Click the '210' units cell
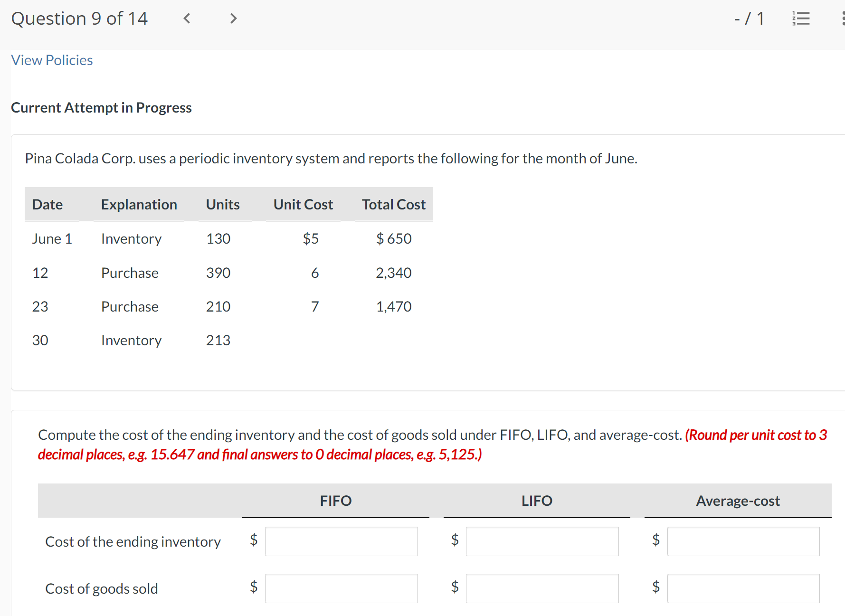Screen dimensions: 845x616 click(x=218, y=306)
